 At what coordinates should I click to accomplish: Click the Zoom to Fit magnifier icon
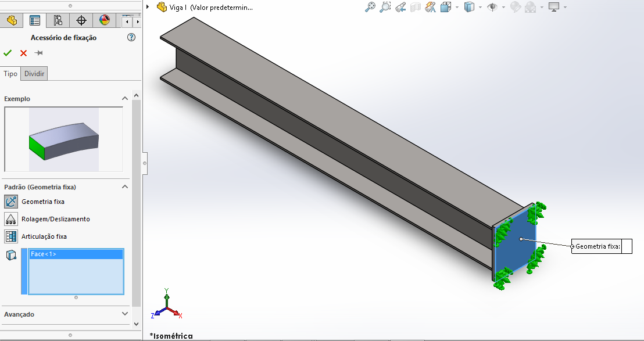point(370,7)
